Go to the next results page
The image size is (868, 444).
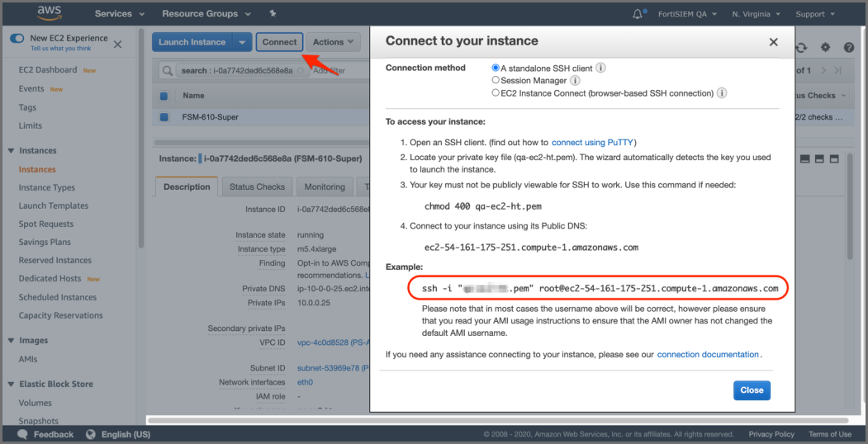(823, 70)
